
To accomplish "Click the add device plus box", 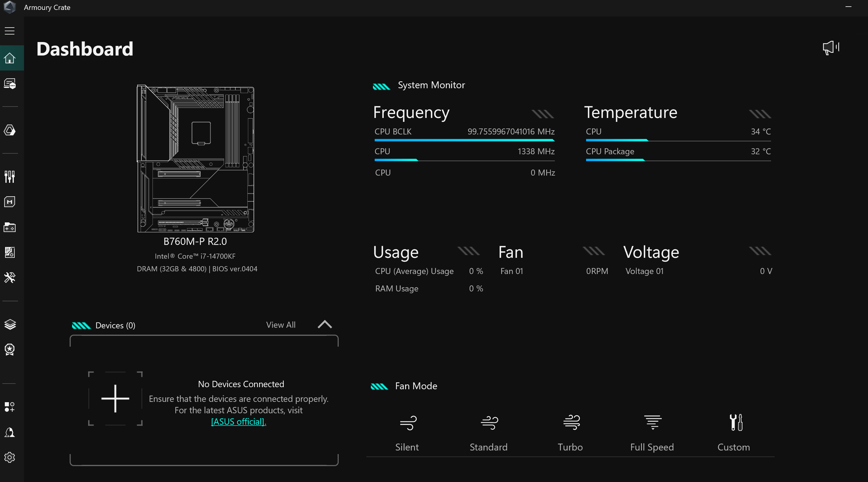I will tap(115, 399).
